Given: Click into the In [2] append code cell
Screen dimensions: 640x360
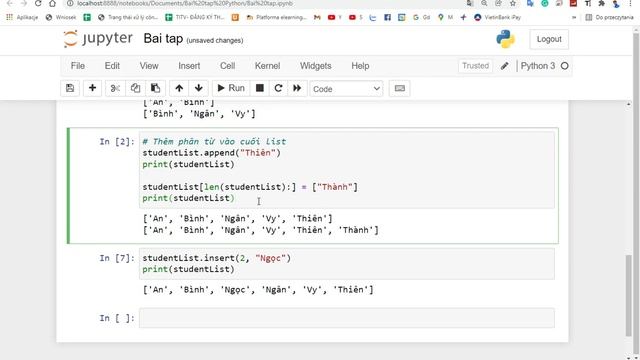Looking at the screenshot, I should pos(347,170).
